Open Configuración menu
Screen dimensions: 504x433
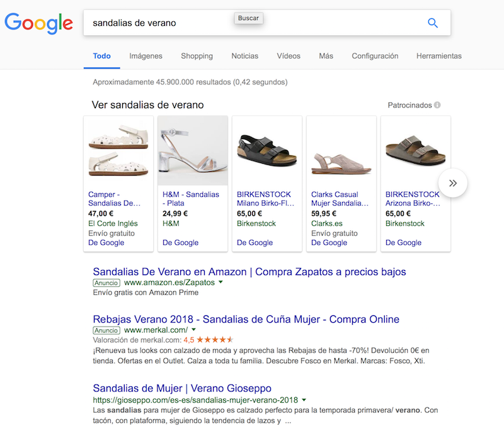(375, 56)
